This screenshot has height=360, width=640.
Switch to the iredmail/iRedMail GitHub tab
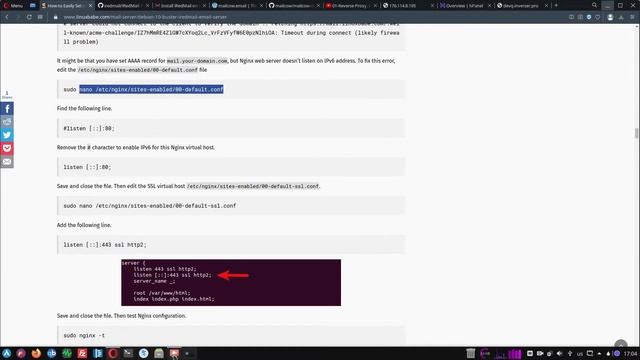click(122, 6)
